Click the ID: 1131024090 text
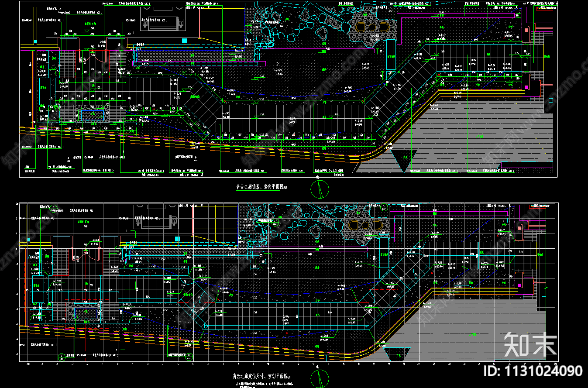This screenshot has width=588, height=388. pos(533,371)
